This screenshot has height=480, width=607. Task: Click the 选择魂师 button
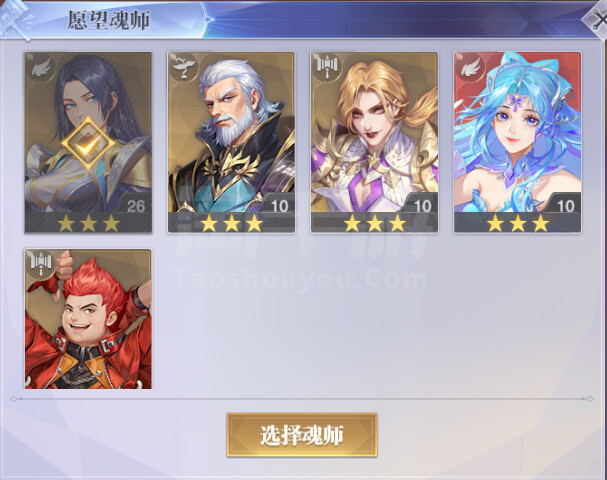pos(302,435)
